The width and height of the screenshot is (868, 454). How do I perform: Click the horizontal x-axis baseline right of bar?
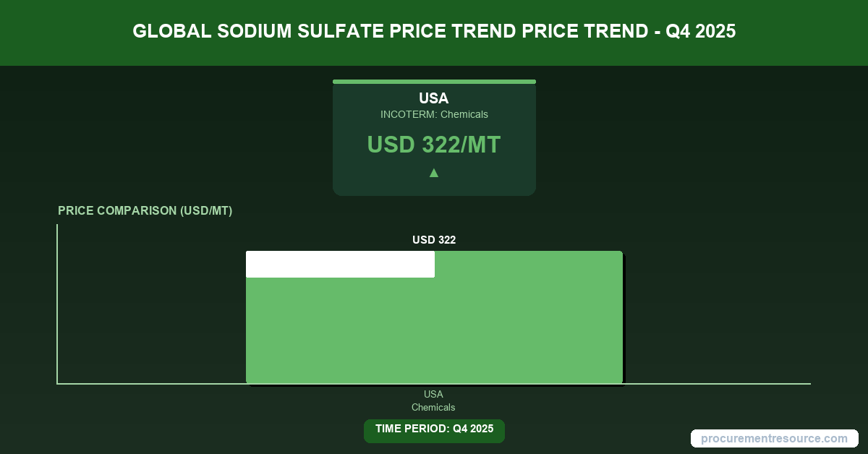tap(716, 384)
